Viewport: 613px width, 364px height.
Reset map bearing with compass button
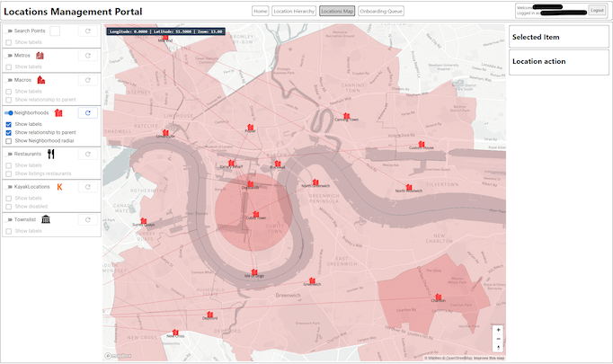coord(498,347)
